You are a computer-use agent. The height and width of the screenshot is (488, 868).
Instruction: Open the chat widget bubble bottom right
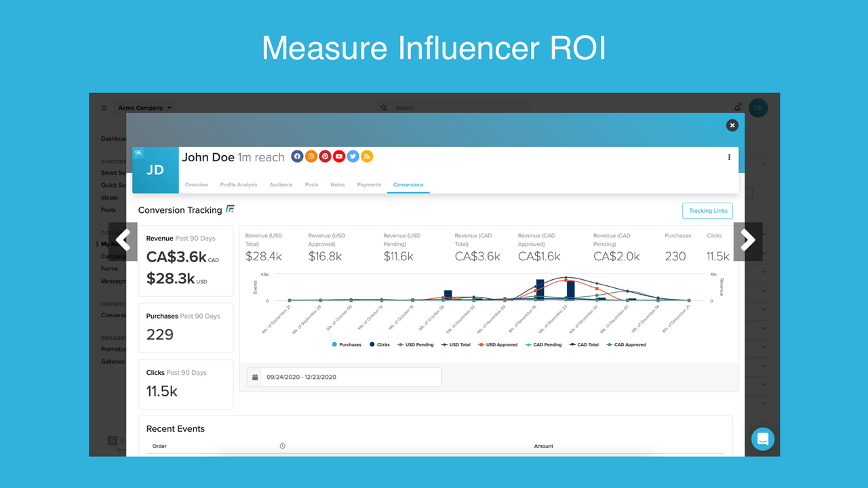pyautogui.click(x=762, y=439)
